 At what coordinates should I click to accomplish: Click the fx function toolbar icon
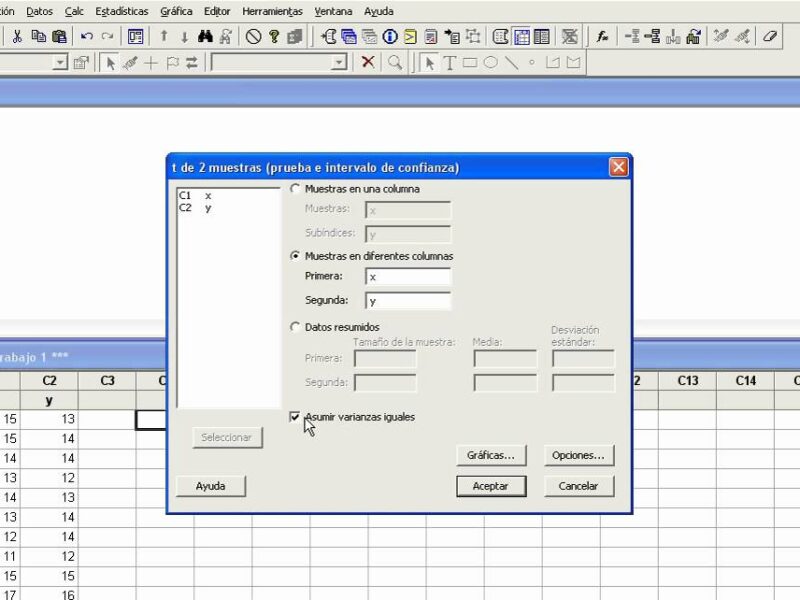602,36
